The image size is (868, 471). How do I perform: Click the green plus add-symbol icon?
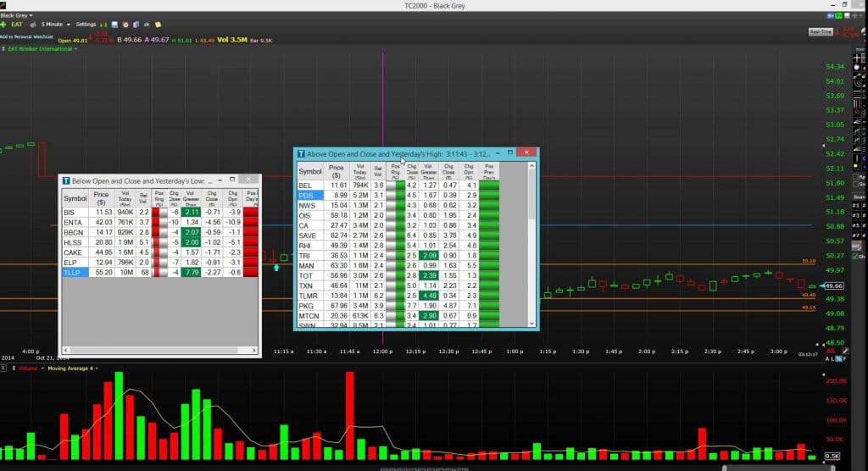pyautogui.click(x=3, y=25)
